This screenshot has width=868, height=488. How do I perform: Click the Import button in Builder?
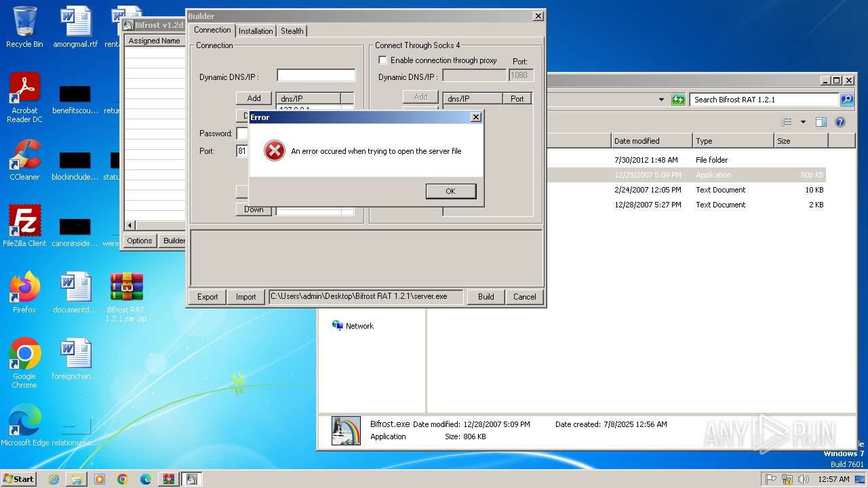(x=246, y=297)
